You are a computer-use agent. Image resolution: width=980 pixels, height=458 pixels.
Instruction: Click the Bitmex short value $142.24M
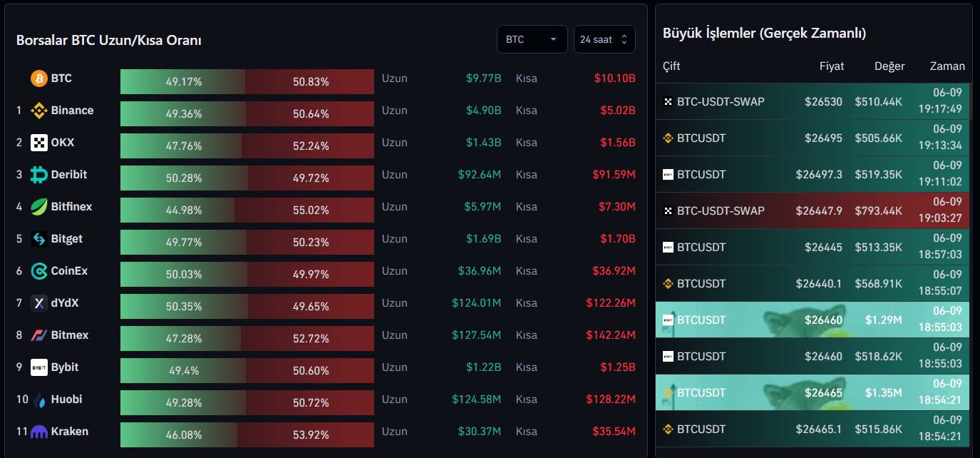tap(611, 335)
